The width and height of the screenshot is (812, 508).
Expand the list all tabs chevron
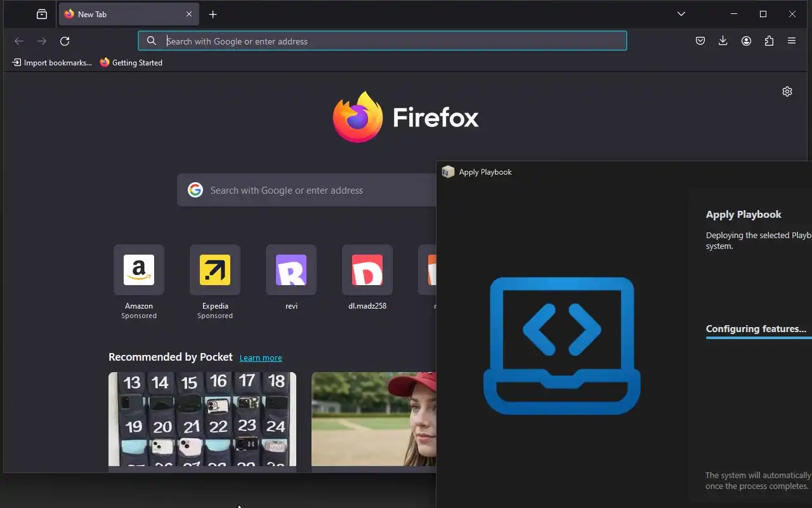point(681,14)
